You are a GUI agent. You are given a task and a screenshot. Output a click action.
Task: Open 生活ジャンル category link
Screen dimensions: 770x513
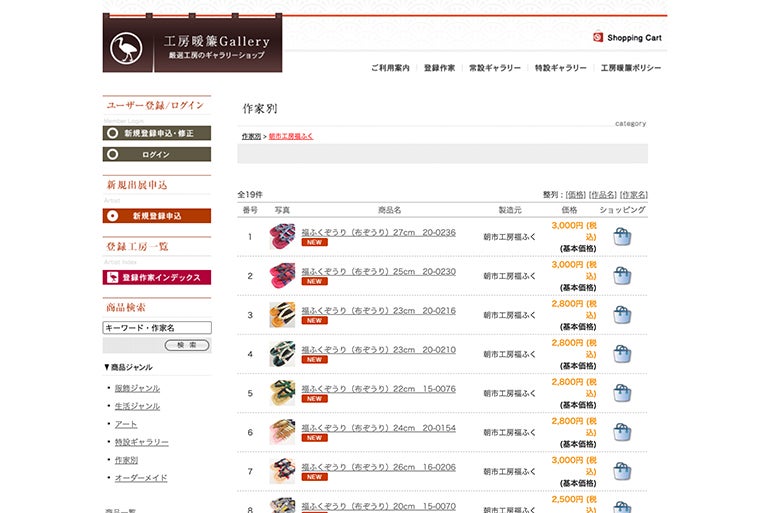(137, 406)
